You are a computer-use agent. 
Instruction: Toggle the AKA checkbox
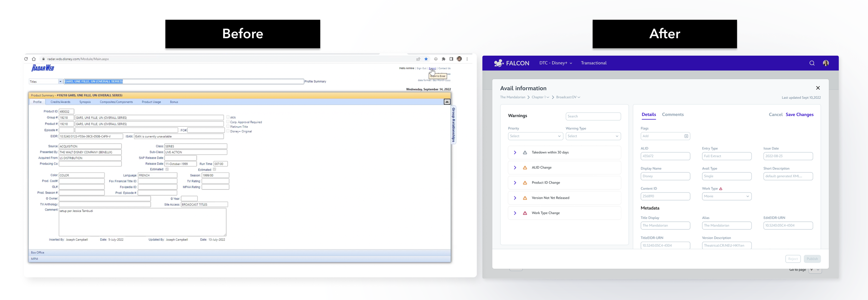point(228,117)
